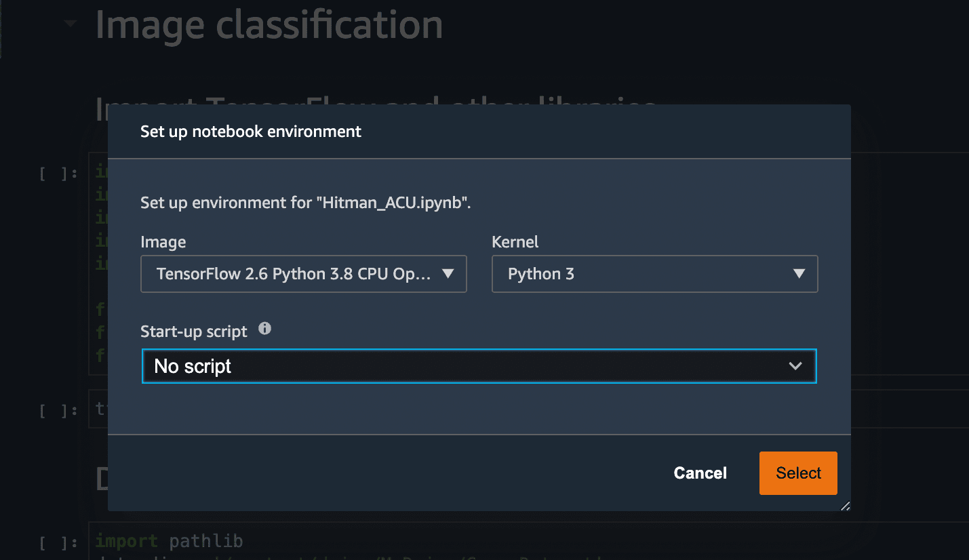This screenshot has height=560, width=969.
Task: Click the Start-up script label
Action: [x=194, y=332]
